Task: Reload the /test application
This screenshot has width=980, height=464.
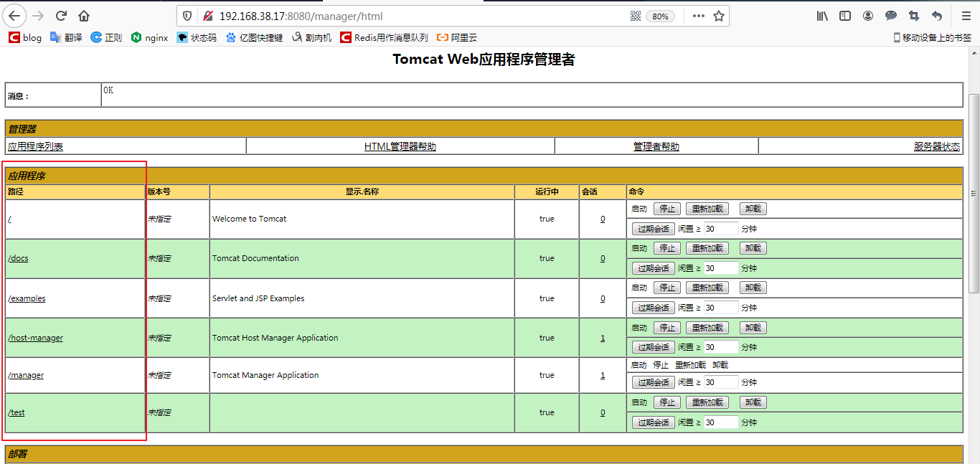Action: (x=707, y=402)
